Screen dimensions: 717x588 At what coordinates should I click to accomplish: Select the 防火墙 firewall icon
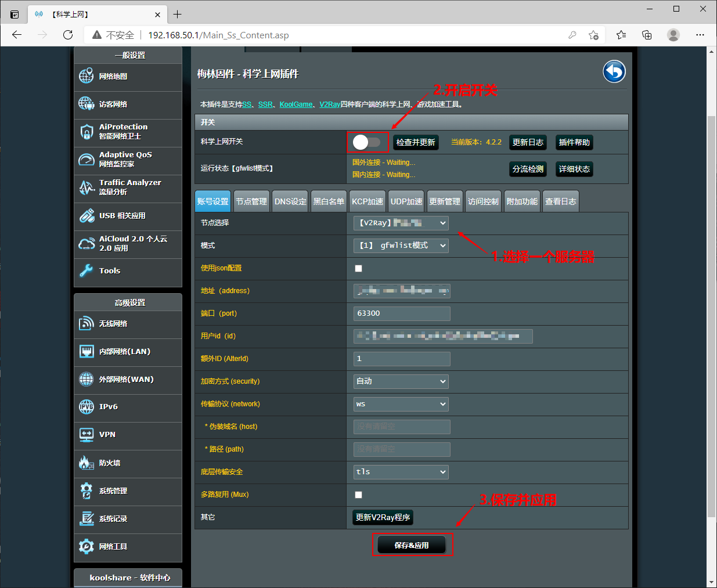tap(87, 463)
